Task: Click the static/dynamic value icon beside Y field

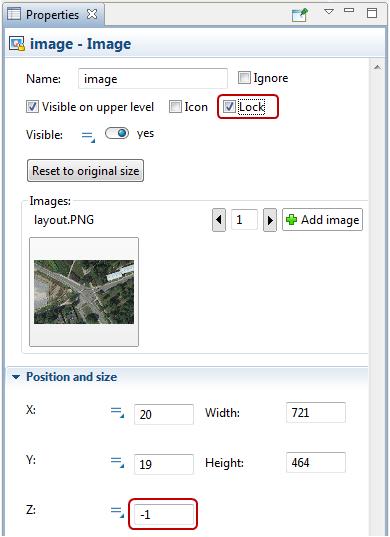Action: (117, 463)
